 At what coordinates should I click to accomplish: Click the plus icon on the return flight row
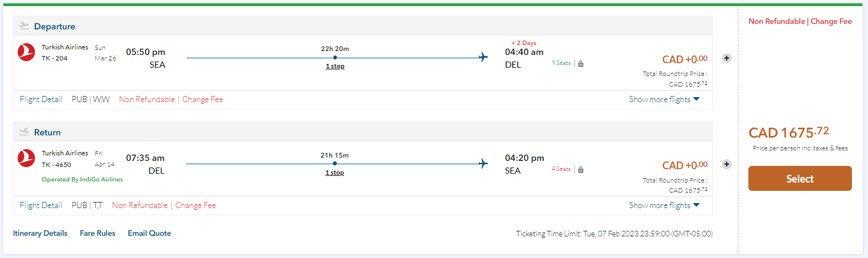(727, 164)
